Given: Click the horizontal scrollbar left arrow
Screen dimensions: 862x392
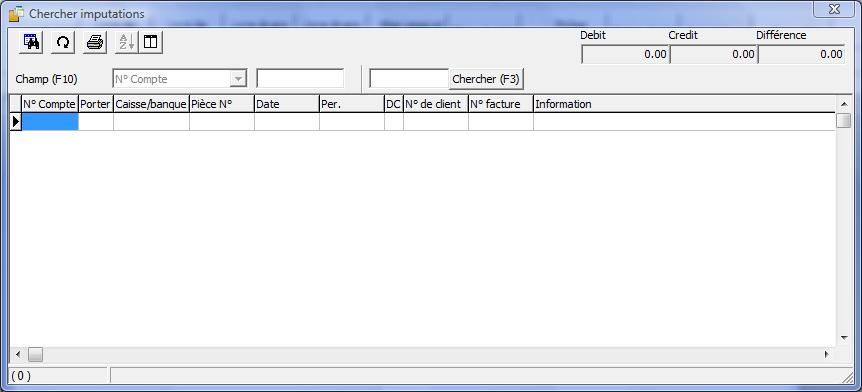Looking at the screenshot, I should tap(18, 355).
